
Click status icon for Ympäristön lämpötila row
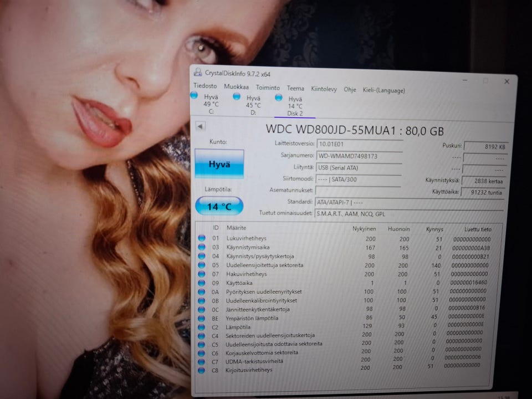[202, 318]
